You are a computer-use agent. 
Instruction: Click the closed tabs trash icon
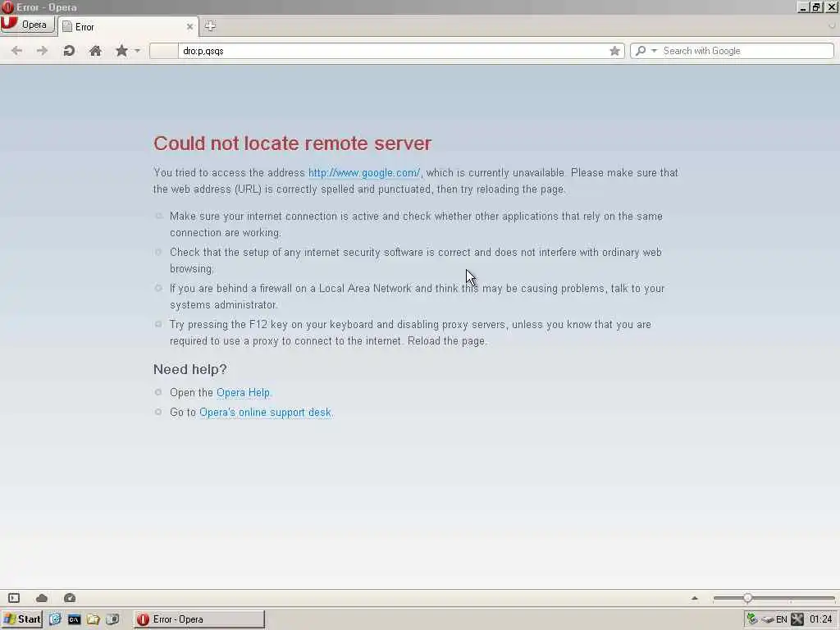[x=832, y=25]
